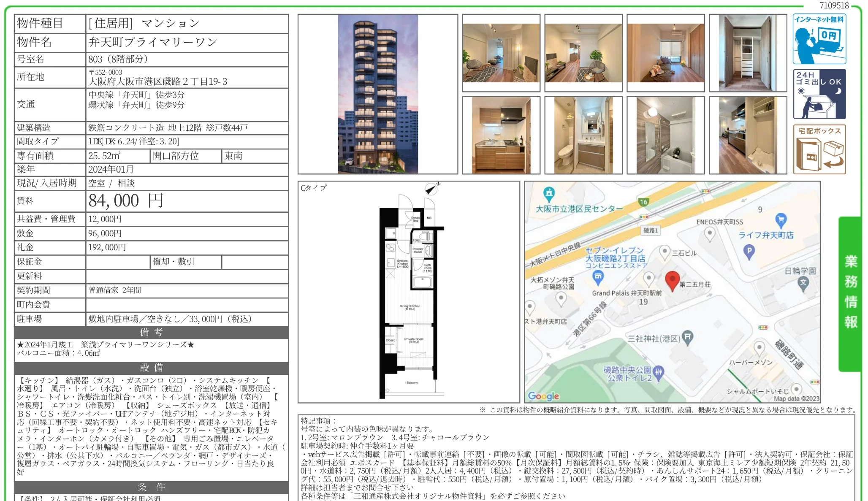This screenshot has width=868, height=501.
Task: Click the floor plan compass north arrow
Action: [x=431, y=189]
